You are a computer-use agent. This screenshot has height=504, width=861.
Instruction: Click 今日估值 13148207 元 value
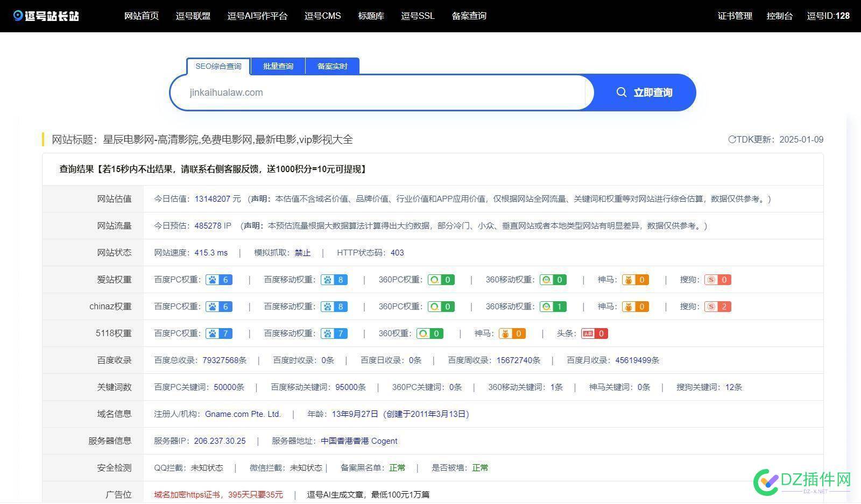218,199
